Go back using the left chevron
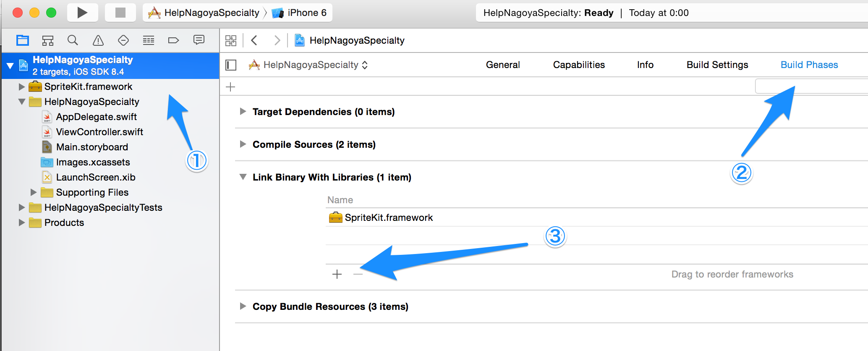Screen dimensions: 868x351 coord(254,40)
